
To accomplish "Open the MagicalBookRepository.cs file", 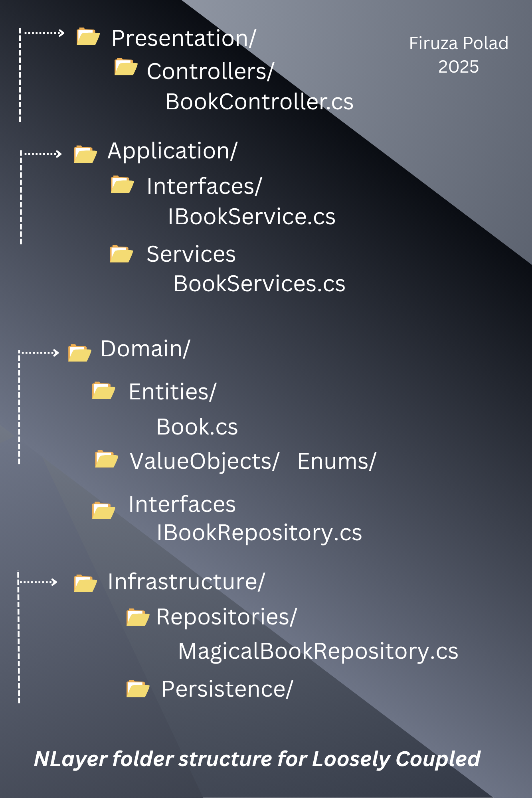I will (x=318, y=651).
